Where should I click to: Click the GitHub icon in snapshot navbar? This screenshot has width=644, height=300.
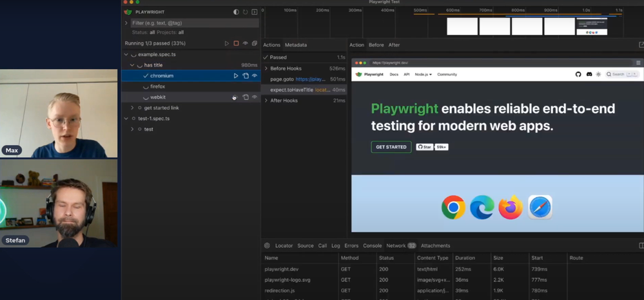(578, 74)
